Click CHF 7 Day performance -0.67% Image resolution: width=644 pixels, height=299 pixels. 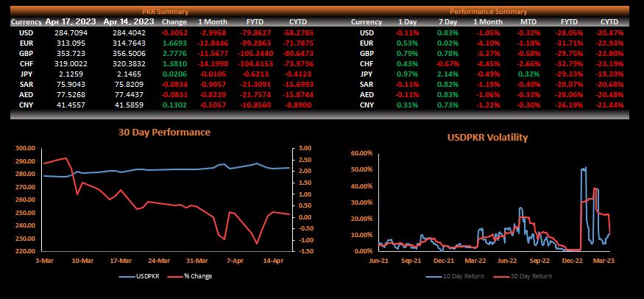(x=447, y=63)
